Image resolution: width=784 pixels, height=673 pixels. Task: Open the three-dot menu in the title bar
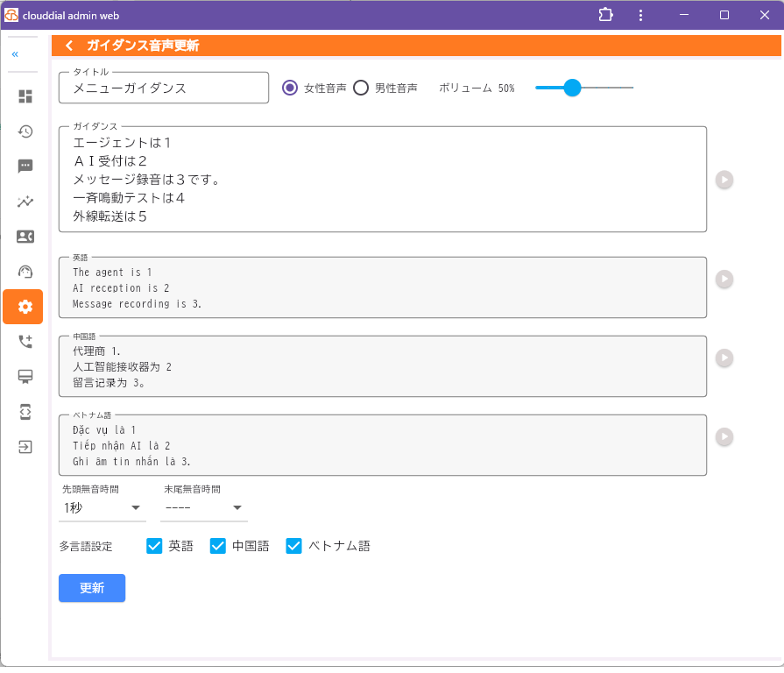point(640,15)
